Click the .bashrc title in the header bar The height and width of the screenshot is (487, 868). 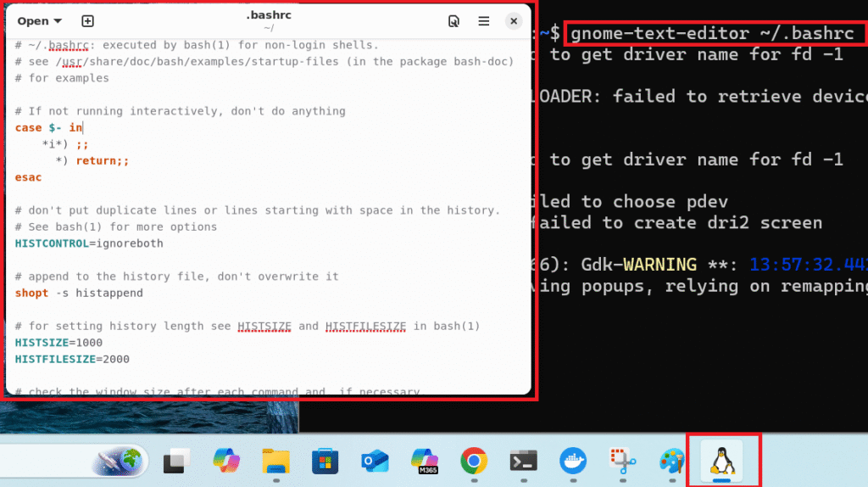(269, 15)
